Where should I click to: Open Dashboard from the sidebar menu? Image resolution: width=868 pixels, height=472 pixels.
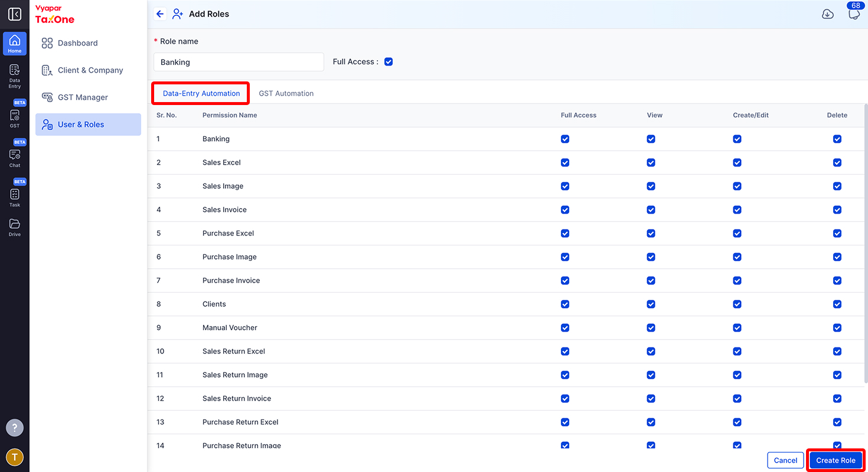point(88,43)
